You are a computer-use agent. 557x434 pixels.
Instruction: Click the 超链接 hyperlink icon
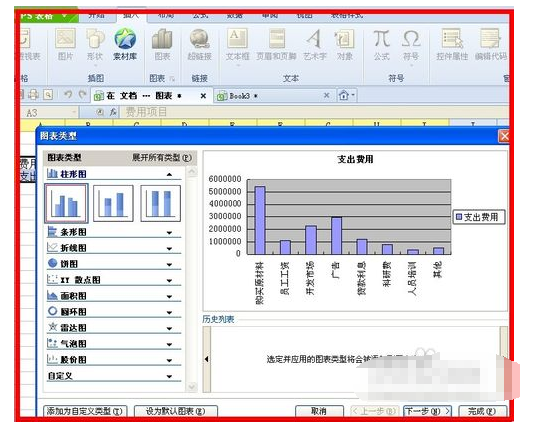tap(199, 44)
